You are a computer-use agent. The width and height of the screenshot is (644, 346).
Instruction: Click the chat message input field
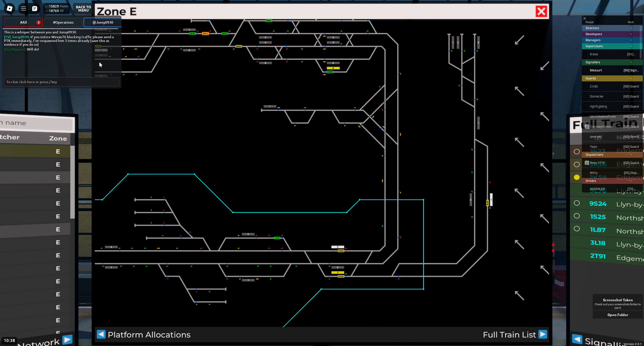click(62, 82)
